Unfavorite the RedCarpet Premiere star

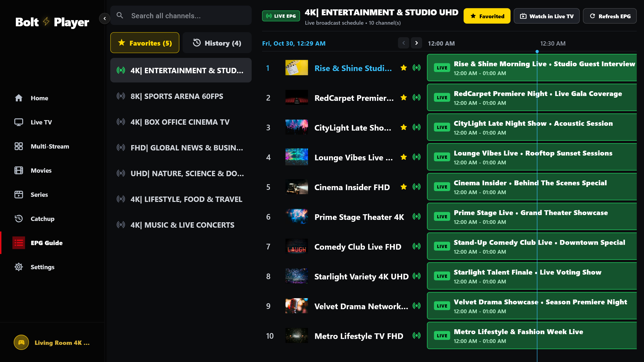click(404, 98)
